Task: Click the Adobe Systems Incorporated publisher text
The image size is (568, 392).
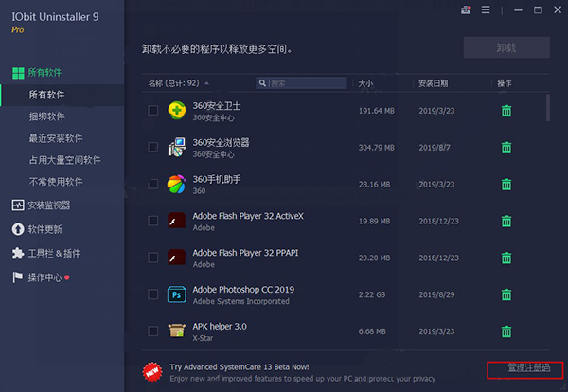Action: pos(240,301)
